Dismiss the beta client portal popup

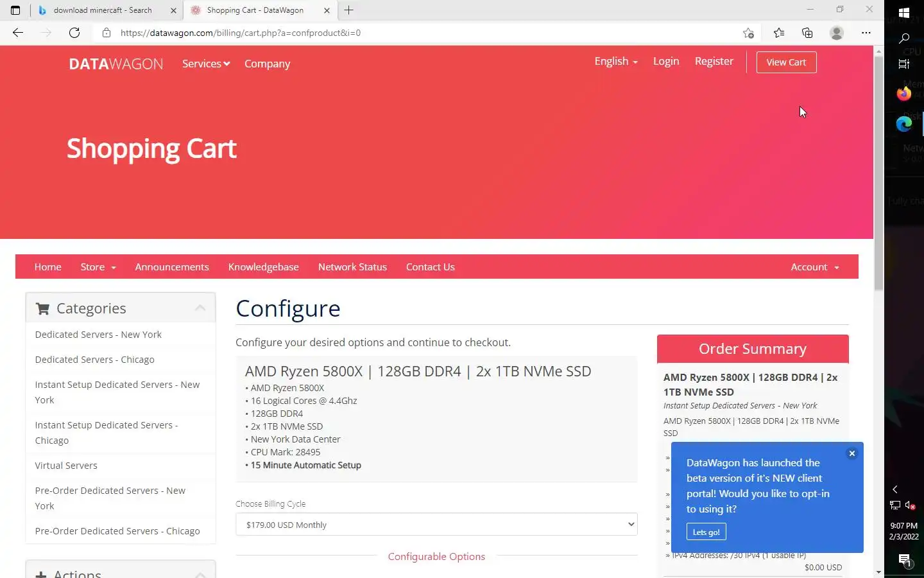click(852, 453)
